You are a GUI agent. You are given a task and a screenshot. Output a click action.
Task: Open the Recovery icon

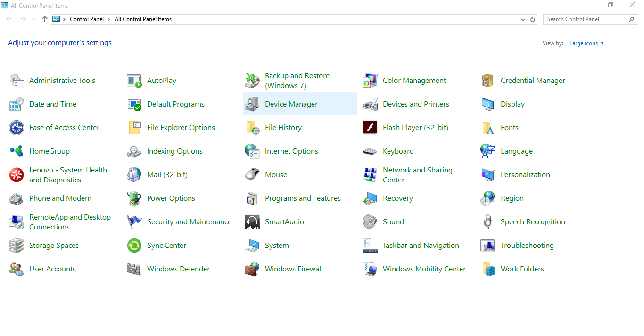(x=370, y=198)
